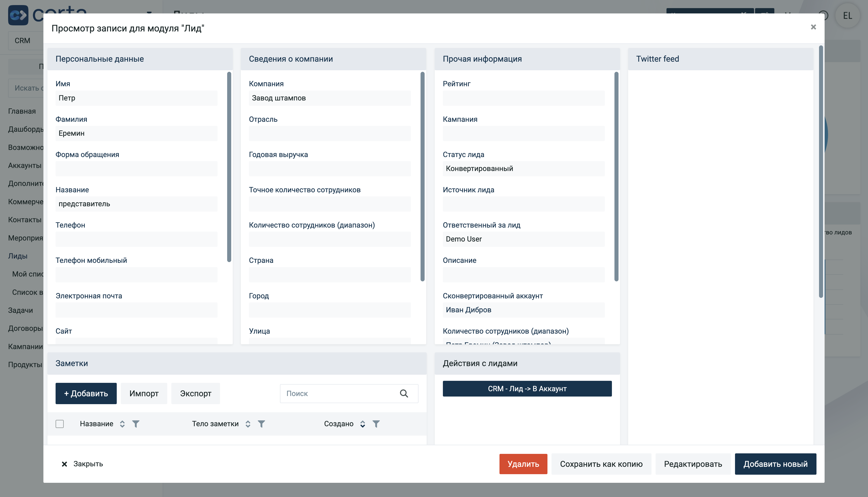Viewport: 868px width, 497px height.
Task: Open Задачи in background sidebar
Action: tap(21, 310)
